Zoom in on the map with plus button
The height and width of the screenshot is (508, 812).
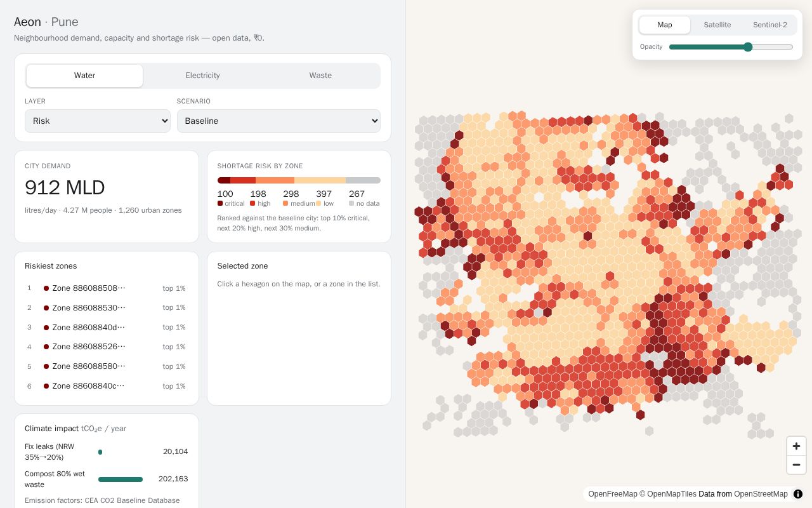pos(796,446)
